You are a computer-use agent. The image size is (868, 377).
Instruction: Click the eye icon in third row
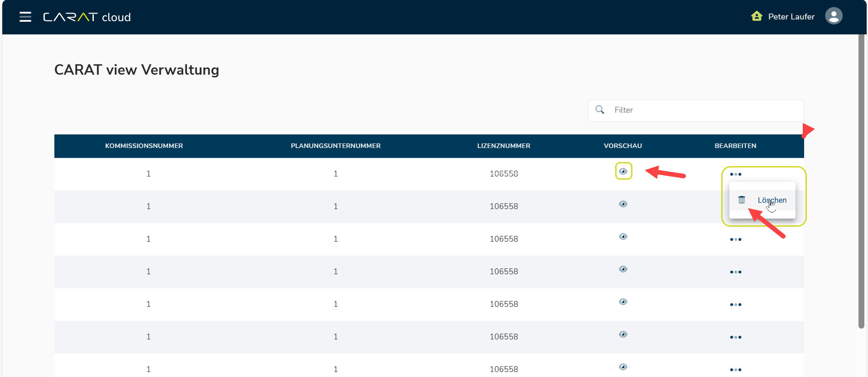tap(623, 237)
